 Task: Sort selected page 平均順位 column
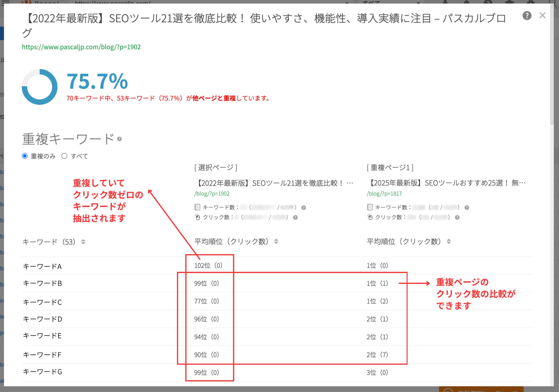276,241
